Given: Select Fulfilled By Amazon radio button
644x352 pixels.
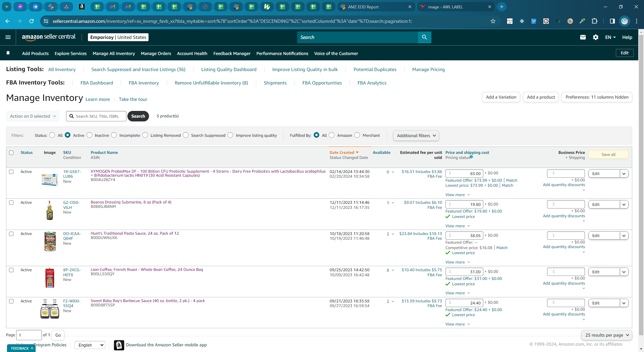Looking at the screenshot, I should click(332, 135).
